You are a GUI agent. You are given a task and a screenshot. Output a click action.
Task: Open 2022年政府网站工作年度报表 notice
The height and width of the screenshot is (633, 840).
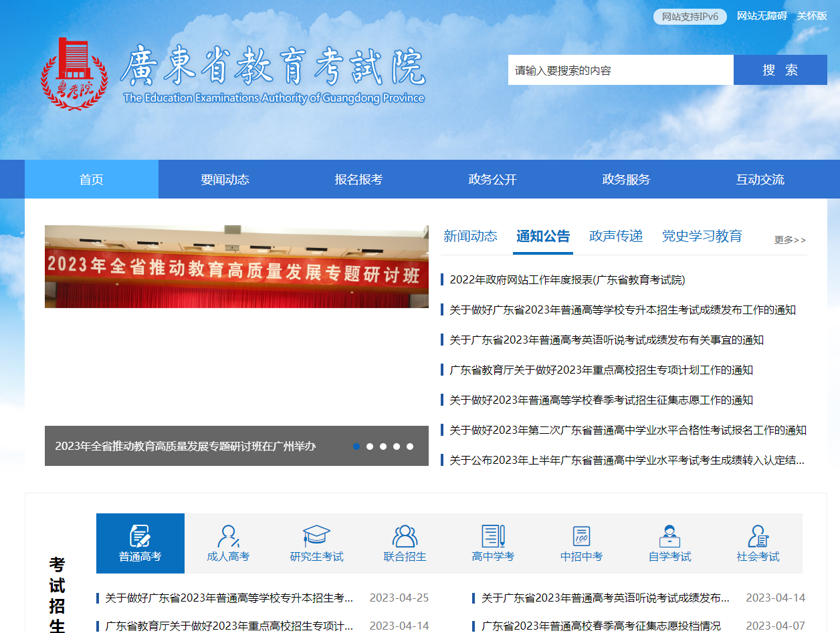tap(567, 279)
